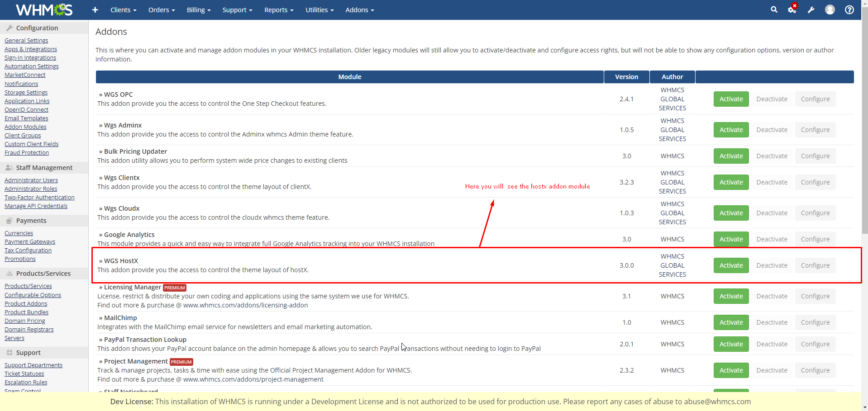The height and width of the screenshot is (411, 868).
Task: Activate the WGS HostX addon
Action: pos(731,265)
